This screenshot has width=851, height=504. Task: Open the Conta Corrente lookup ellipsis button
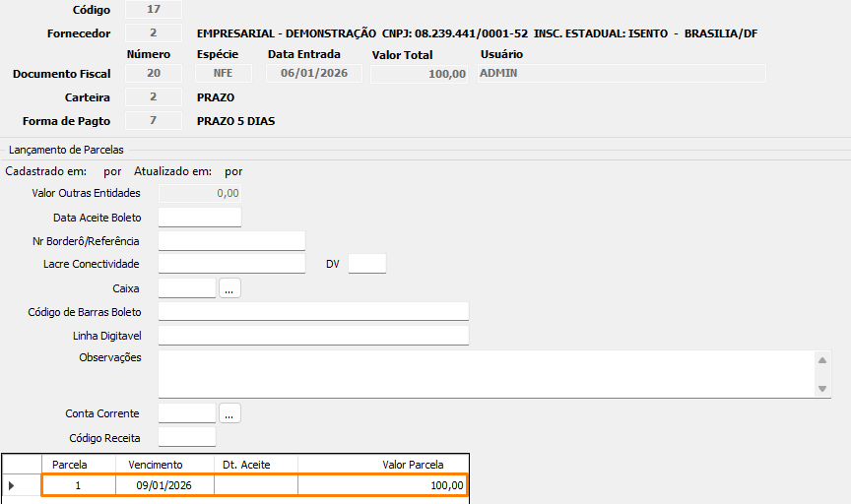pyautogui.click(x=229, y=413)
